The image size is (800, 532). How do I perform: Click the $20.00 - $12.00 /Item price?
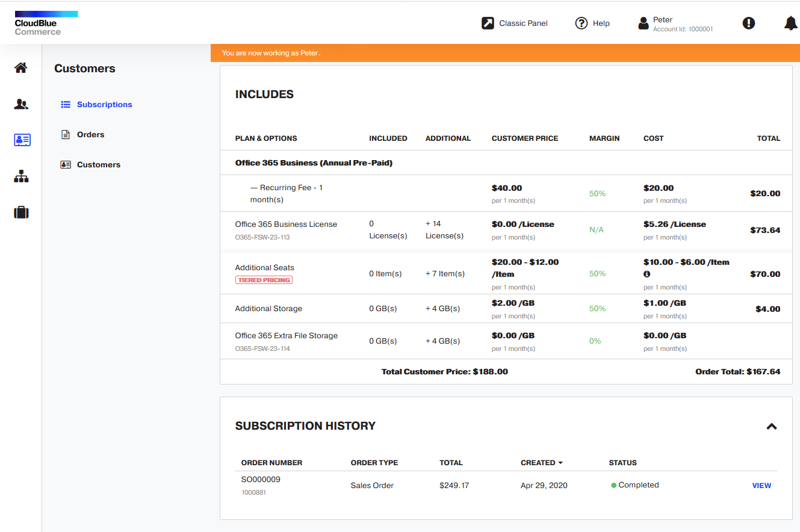(x=525, y=268)
